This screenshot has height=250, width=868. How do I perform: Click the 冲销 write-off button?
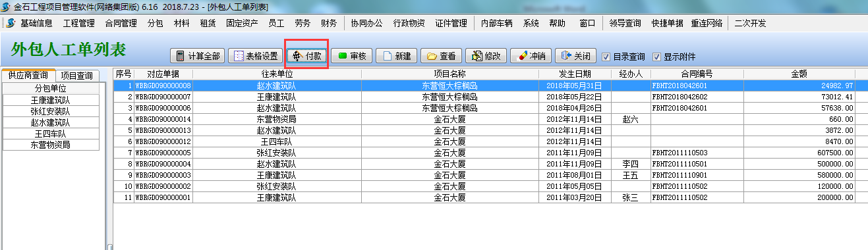(530, 56)
